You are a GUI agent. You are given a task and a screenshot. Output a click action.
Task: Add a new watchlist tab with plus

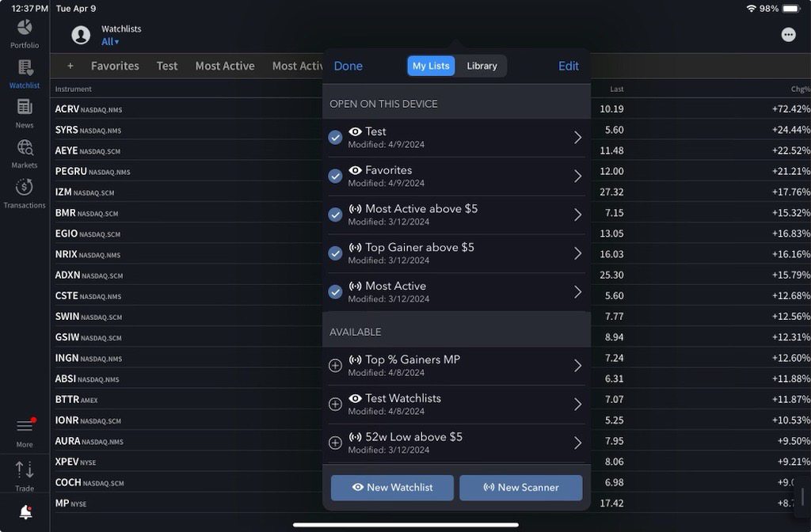(70, 66)
